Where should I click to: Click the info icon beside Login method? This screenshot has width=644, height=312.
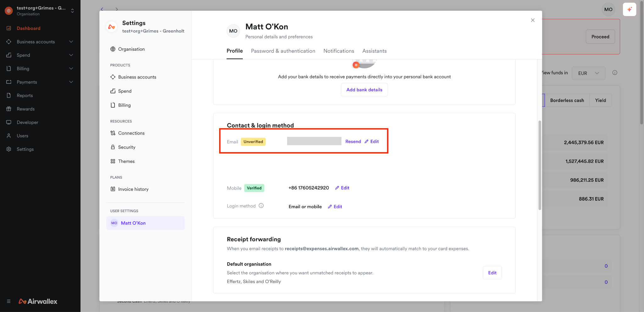coord(261,206)
